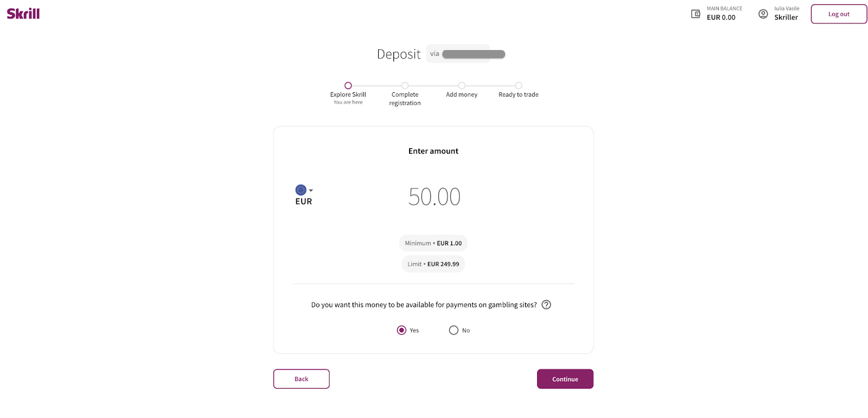Click the main balance wallet icon

695,14
